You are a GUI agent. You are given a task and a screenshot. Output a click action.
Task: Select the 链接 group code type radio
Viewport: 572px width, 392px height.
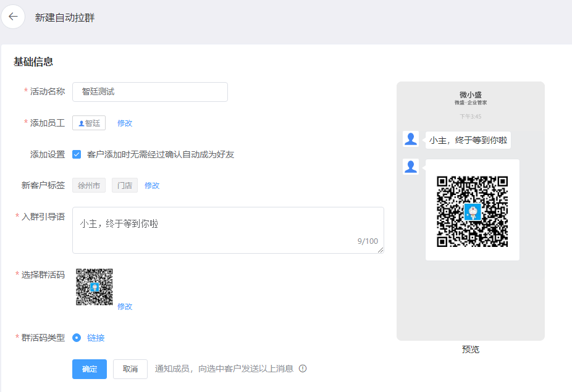[x=77, y=338]
